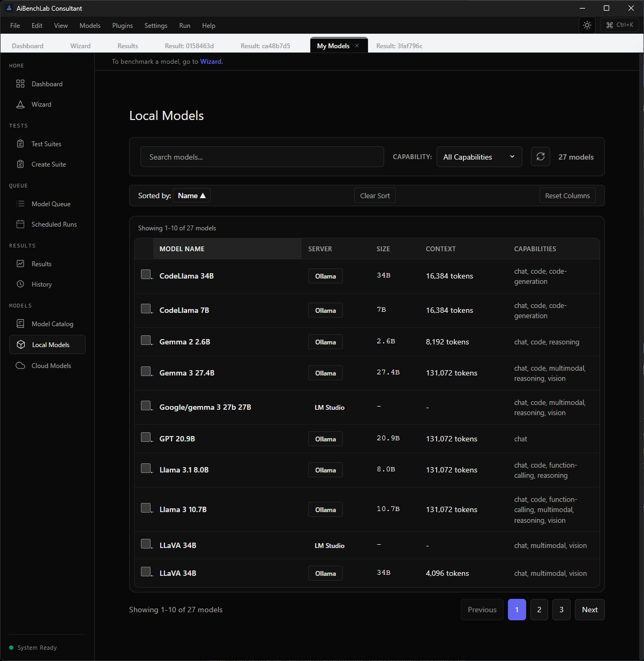644x661 pixels.
Task: Follow the Wizard link in the hint
Action: [211, 62]
